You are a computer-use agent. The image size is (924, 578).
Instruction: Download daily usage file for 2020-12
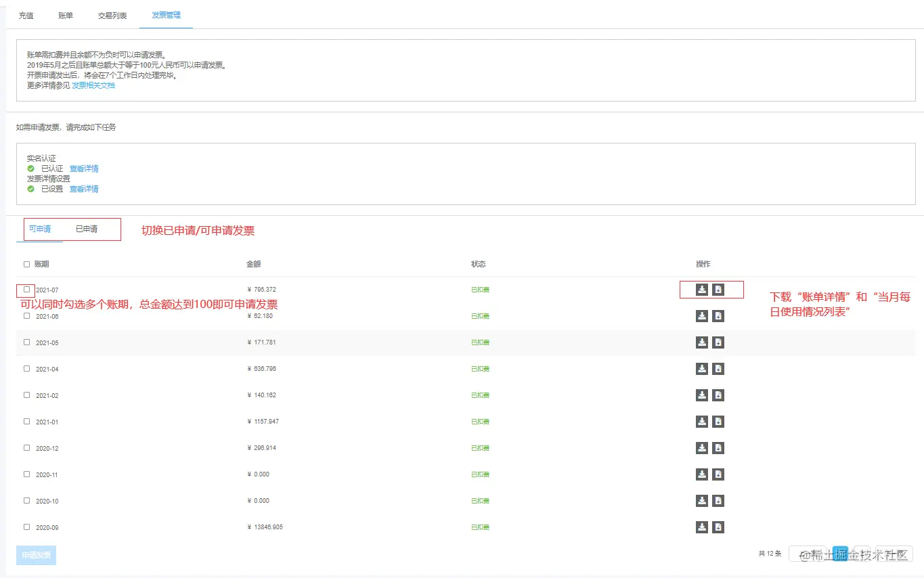point(718,448)
